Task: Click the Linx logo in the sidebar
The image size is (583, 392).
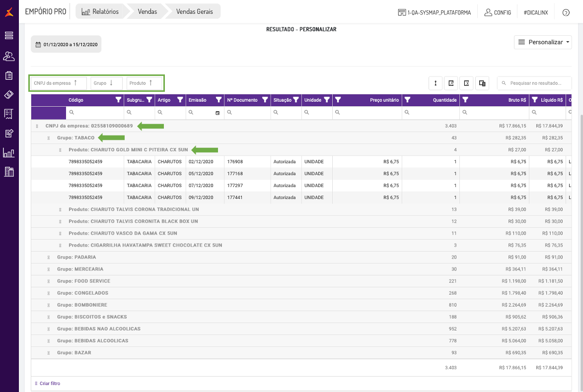Action: (9, 12)
